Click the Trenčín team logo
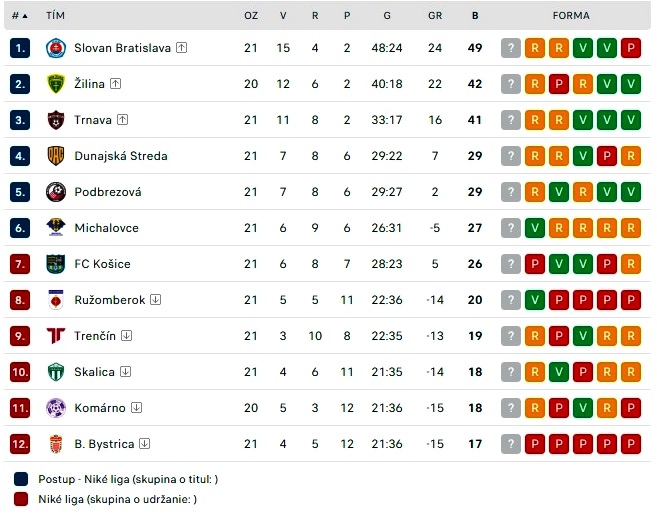Screen dimensions: 657x515 pyautogui.click(x=56, y=336)
